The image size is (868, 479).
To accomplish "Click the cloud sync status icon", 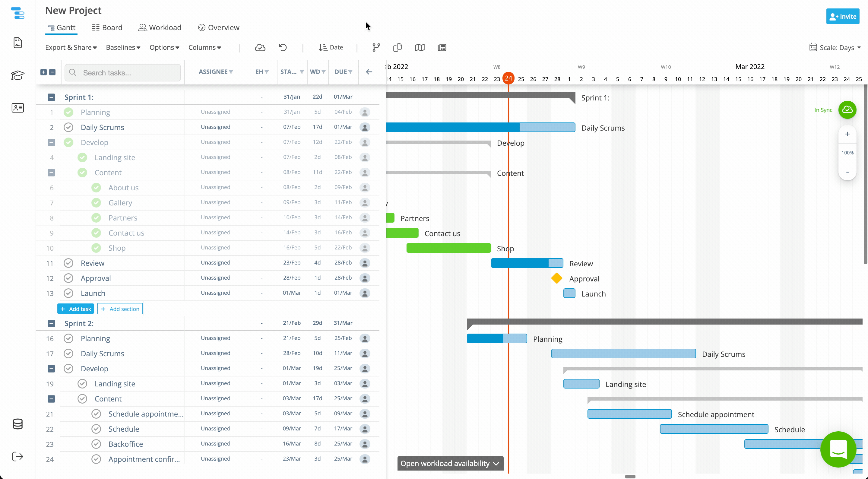I will tap(260, 48).
